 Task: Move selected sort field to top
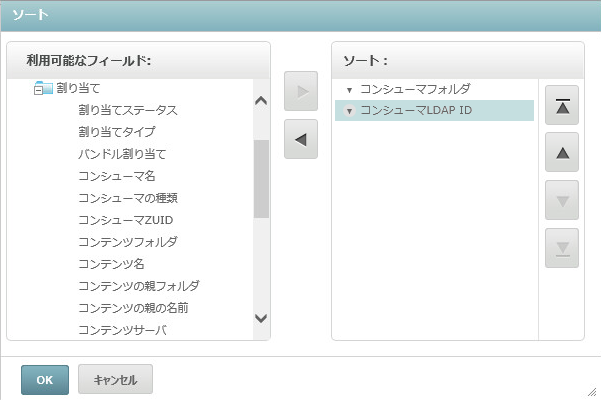tap(562, 108)
